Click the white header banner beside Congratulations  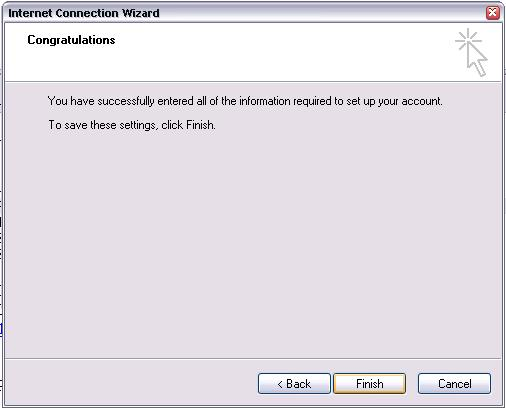pos(283,52)
